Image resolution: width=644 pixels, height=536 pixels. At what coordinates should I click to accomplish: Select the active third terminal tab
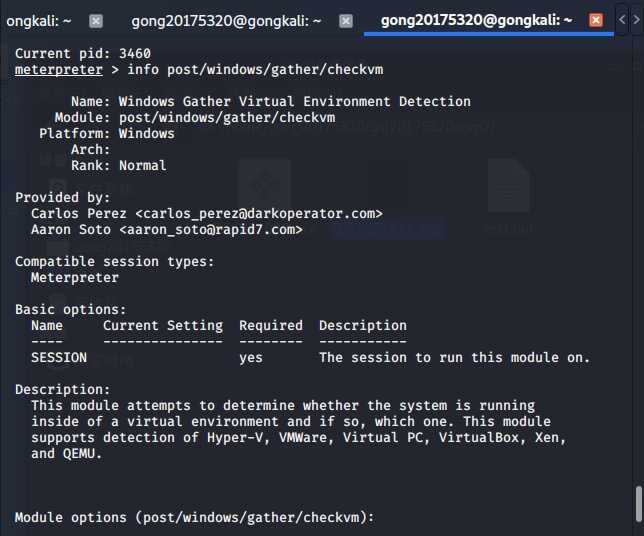[x=475, y=20]
